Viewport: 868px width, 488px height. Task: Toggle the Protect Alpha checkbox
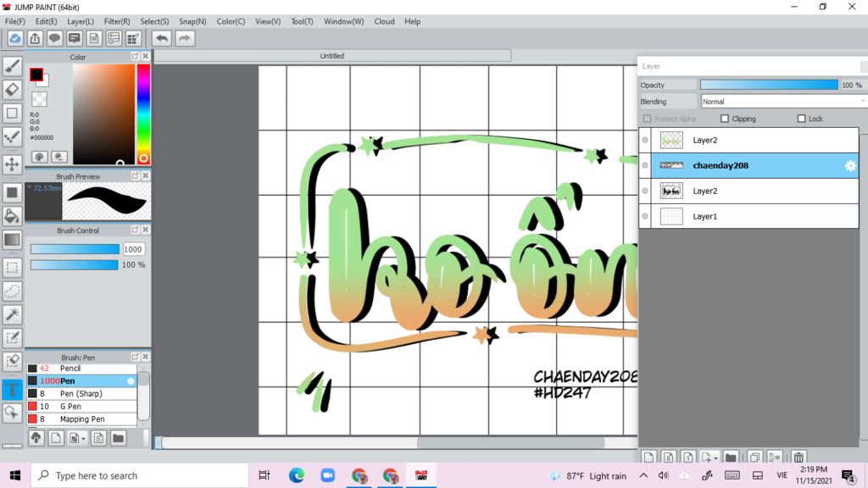(647, 119)
